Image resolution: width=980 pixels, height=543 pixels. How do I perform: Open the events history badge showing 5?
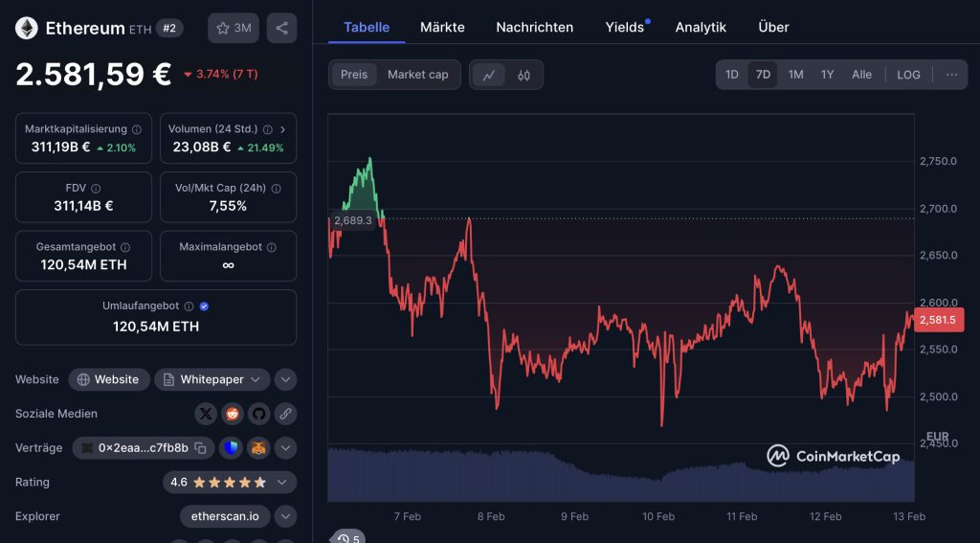[348, 538]
